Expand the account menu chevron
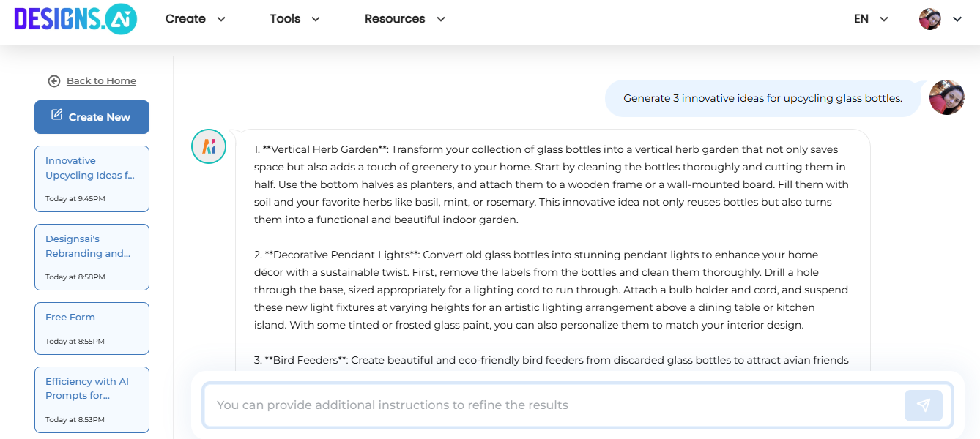This screenshot has width=980, height=439. (x=957, y=20)
